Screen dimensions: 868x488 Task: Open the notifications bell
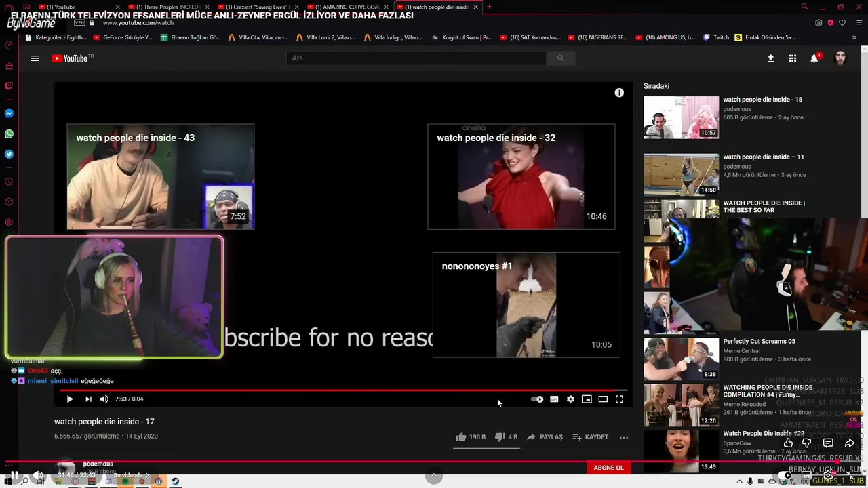point(814,58)
